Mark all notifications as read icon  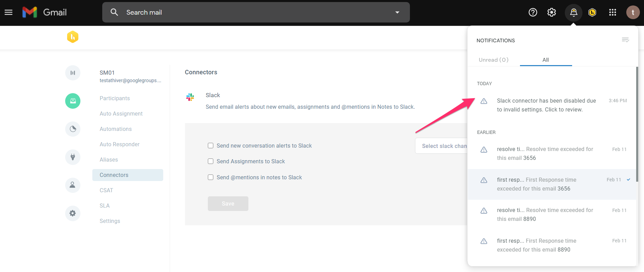[625, 40]
